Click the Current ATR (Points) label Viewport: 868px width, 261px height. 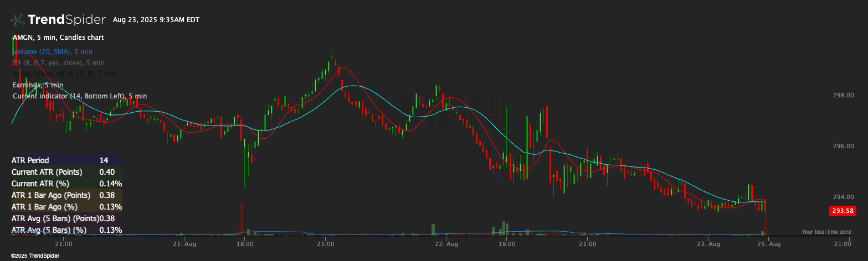(46, 172)
